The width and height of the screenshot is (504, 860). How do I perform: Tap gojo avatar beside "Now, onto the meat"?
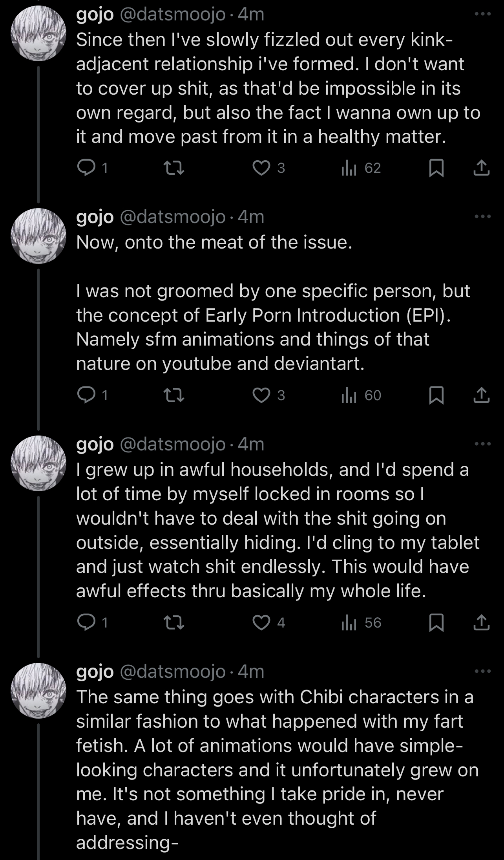coord(38,236)
